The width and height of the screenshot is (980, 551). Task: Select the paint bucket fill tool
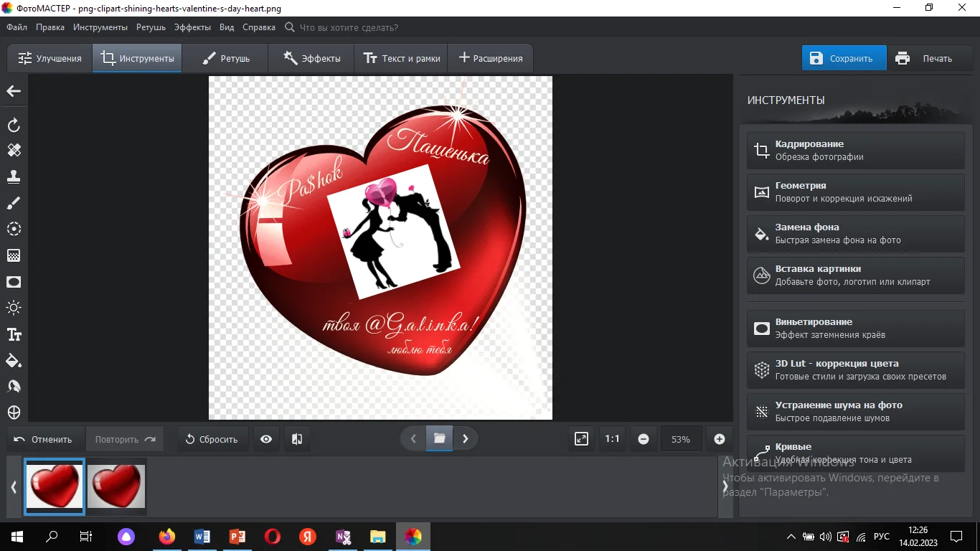(14, 360)
